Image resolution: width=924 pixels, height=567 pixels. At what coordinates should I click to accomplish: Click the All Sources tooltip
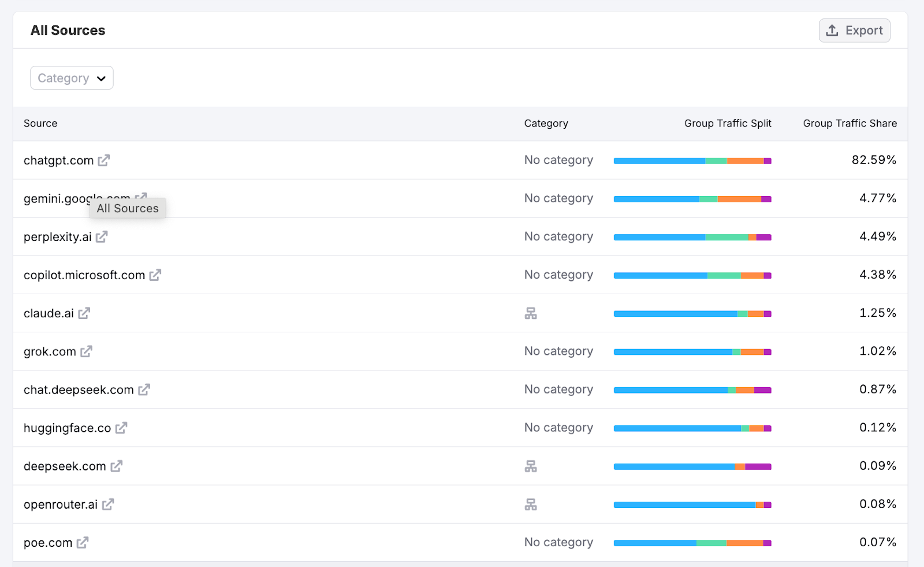coord(127,208)
